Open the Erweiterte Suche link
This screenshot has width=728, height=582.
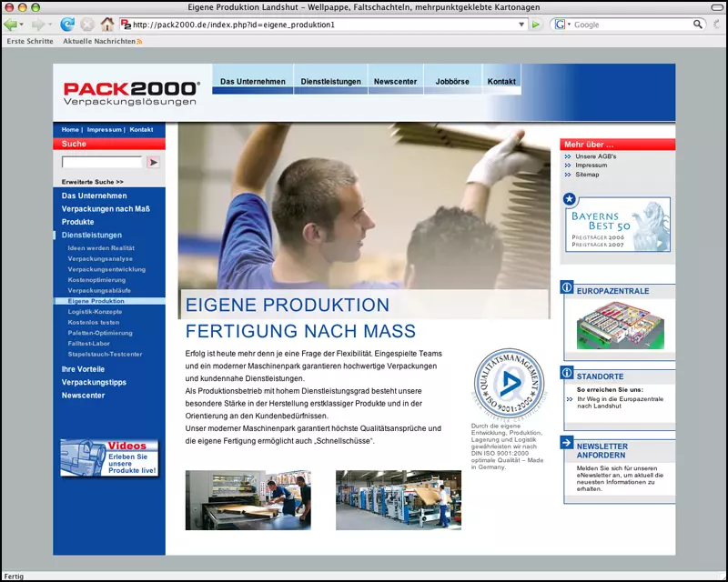(x=93, y=182)
